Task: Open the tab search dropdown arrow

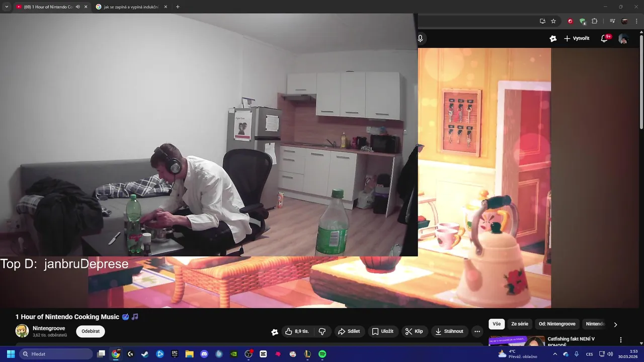Action: pyautogui.click(x=7, y=7)
